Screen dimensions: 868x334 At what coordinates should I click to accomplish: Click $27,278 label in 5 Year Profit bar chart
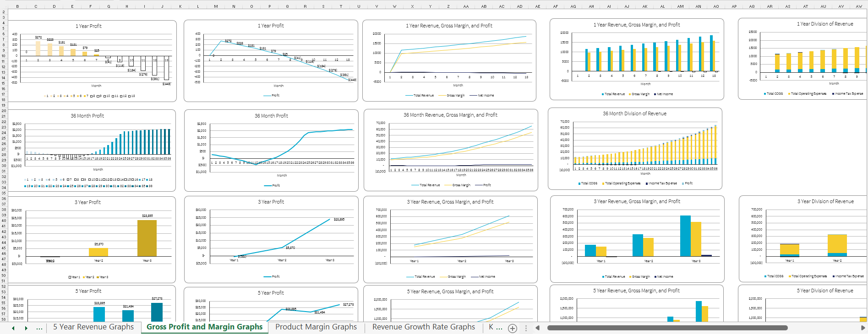tap(157, 298)
